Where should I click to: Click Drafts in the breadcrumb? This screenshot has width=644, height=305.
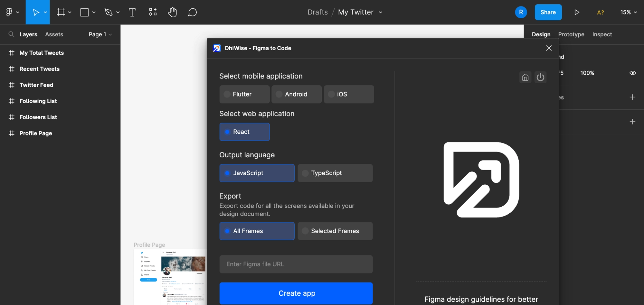click(317, 12)
